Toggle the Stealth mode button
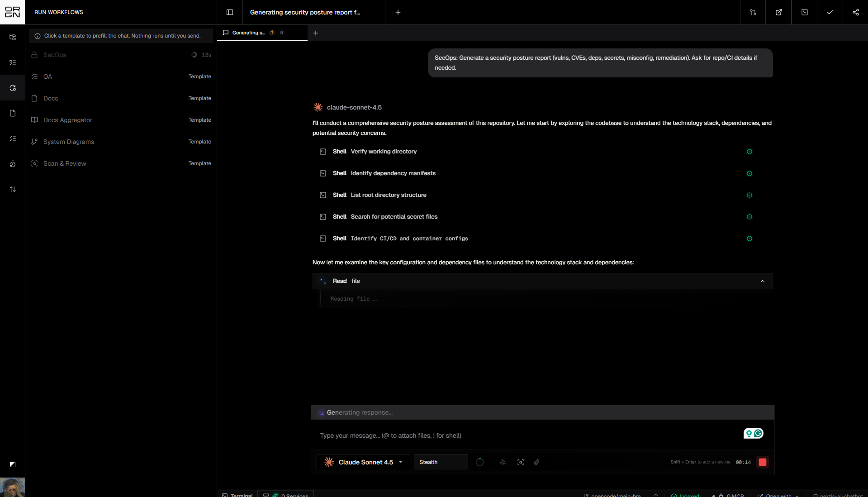This screenshot has width=868, height=497. coord(440,462)
